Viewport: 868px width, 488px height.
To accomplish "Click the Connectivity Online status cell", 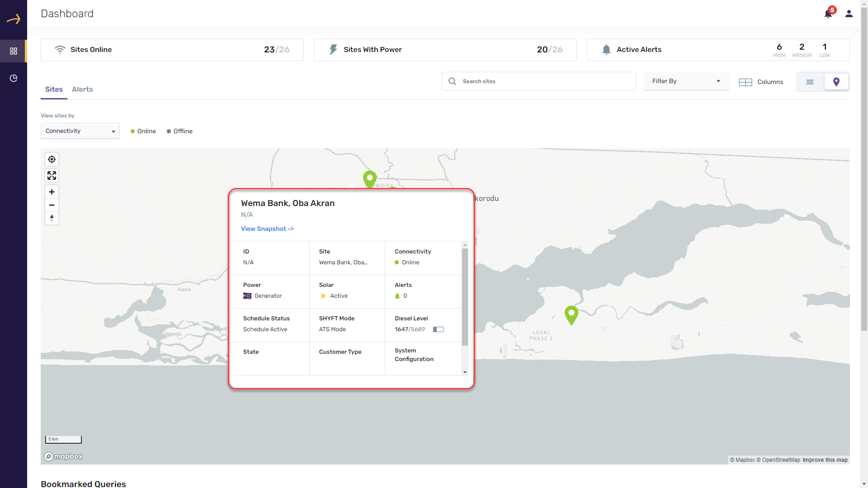I will [x=407, y=263].
